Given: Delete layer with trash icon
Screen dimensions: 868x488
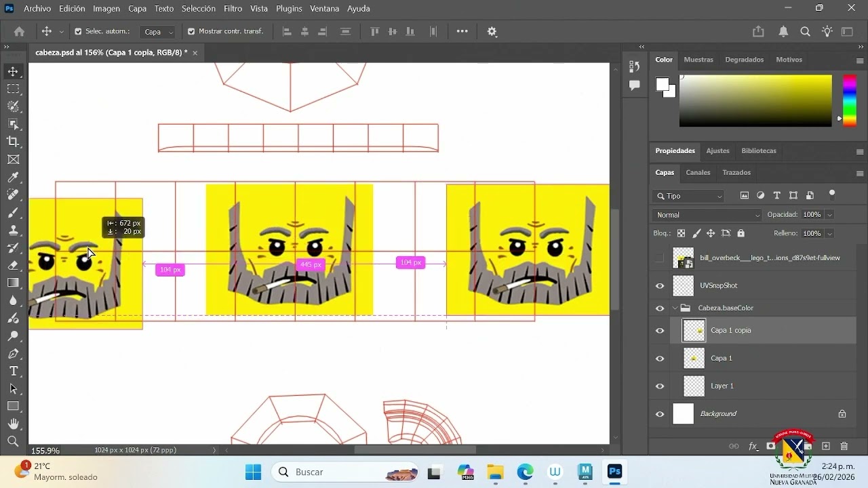Looking at the screenshot, I should [844, 446].
